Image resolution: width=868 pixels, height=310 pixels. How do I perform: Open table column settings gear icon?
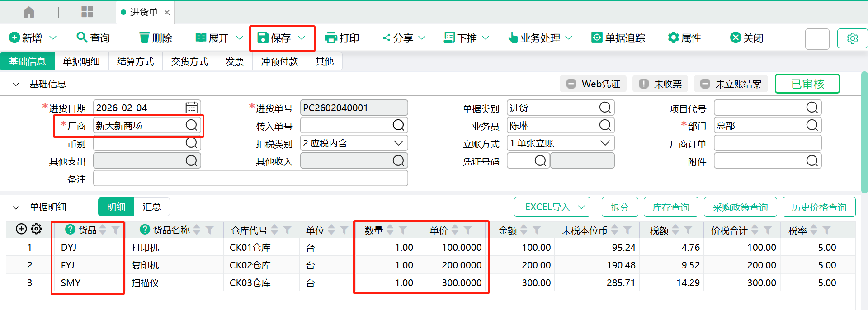(x=37, y=229)
